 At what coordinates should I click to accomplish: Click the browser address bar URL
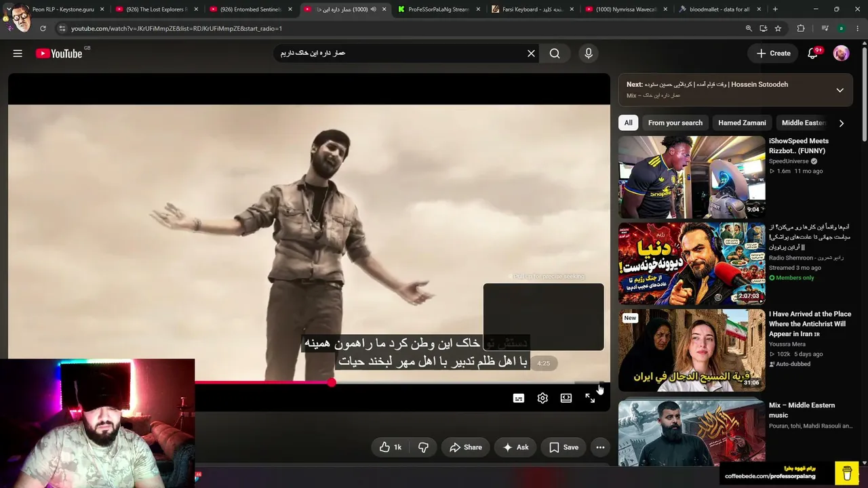pyautogui.click(x=176, y=28)
